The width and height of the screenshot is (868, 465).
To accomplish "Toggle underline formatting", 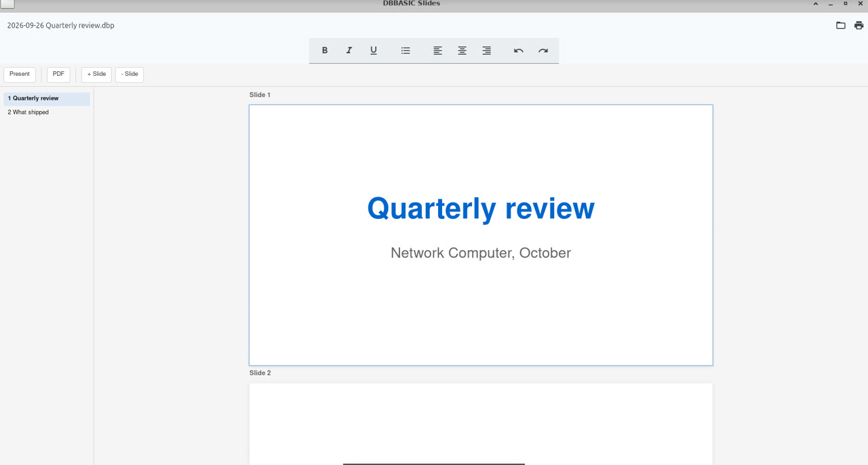I will coord(374,50).
